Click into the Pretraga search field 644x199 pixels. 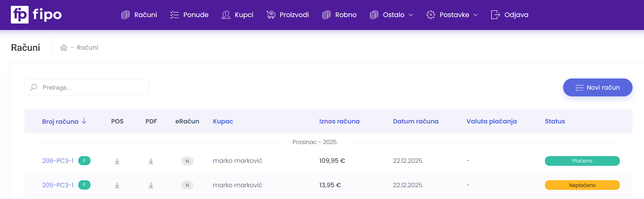point(91,88)
